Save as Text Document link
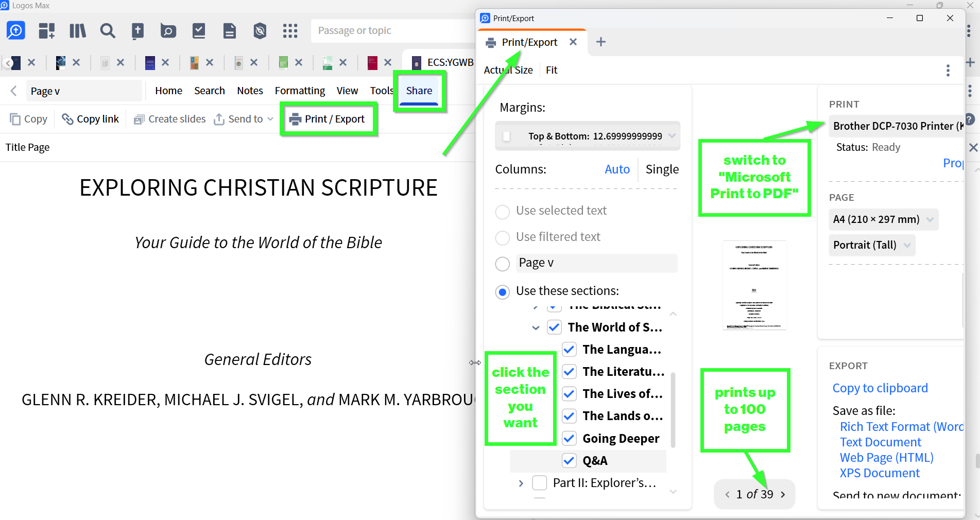 (x=881, y=442)
